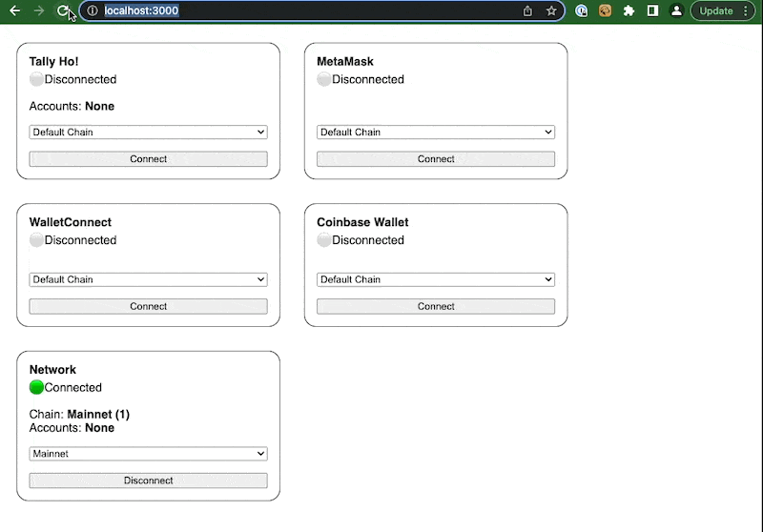Click the share page icon in address bar
The image size is (763, 532).
[527, 10]
